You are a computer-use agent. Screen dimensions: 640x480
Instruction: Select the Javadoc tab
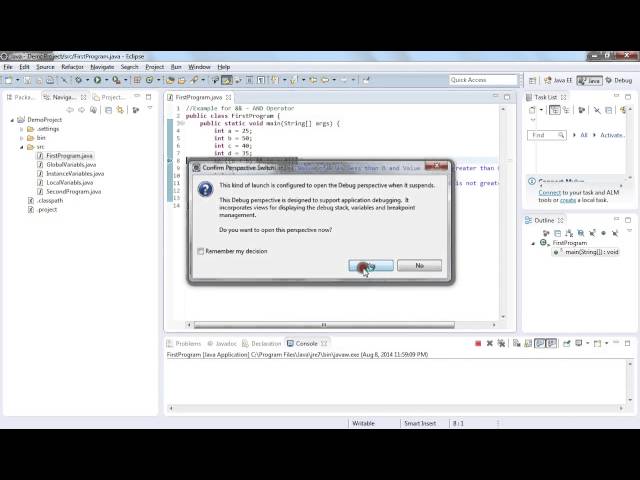222,344
